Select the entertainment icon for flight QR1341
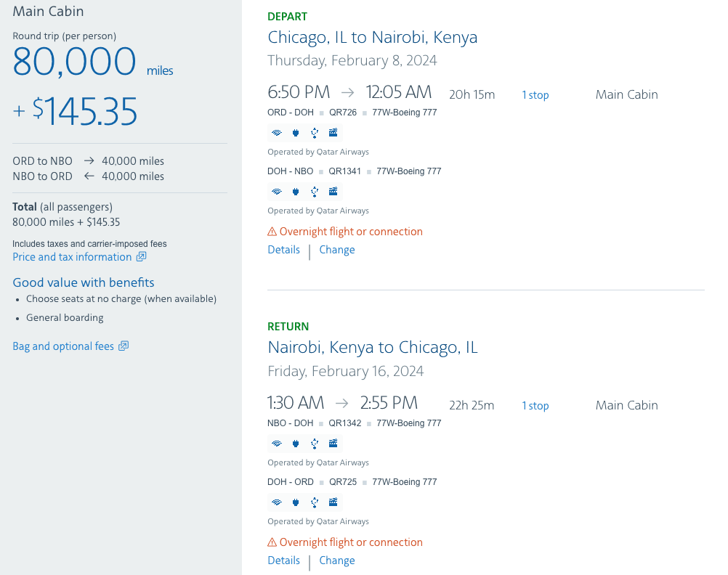The image size is (728, 575). 333,191
